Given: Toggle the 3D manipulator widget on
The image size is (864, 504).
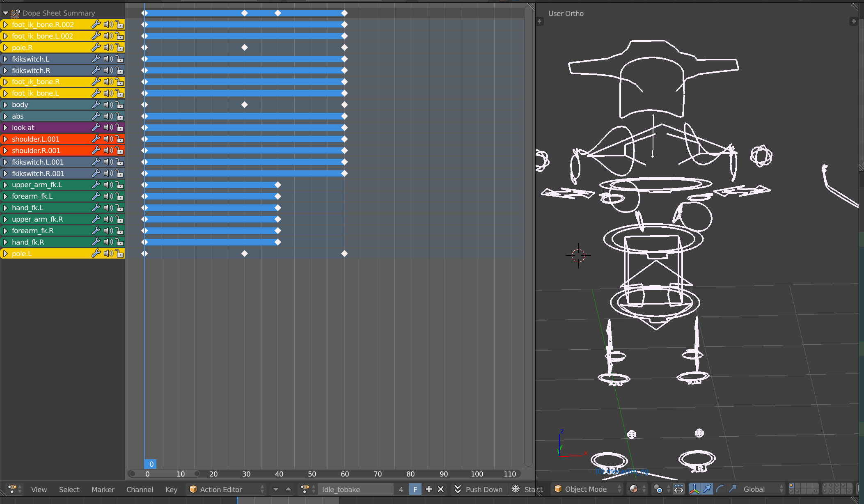Looking at the screenshot, I should coord(694,489).
